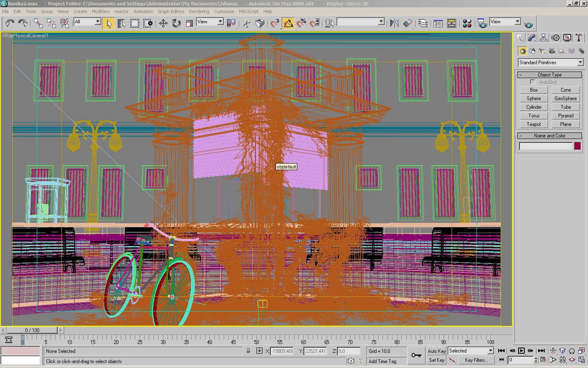Click the Maximize Viewport Toggle icon

click(581, 360)
